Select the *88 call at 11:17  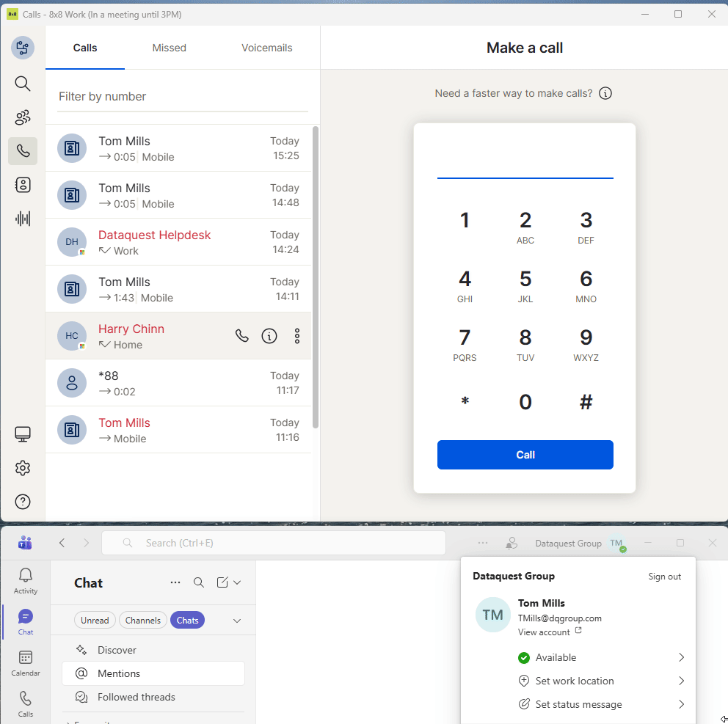click(x=178, y=383)
